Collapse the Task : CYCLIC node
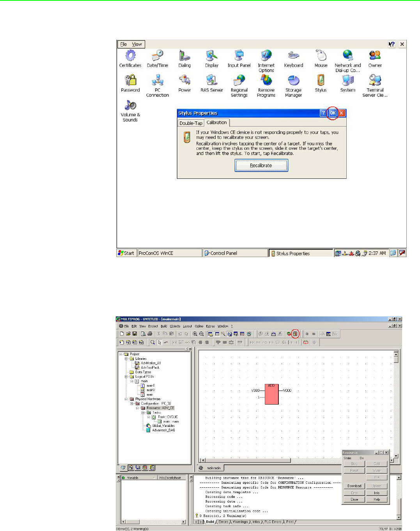 [148, 417]
